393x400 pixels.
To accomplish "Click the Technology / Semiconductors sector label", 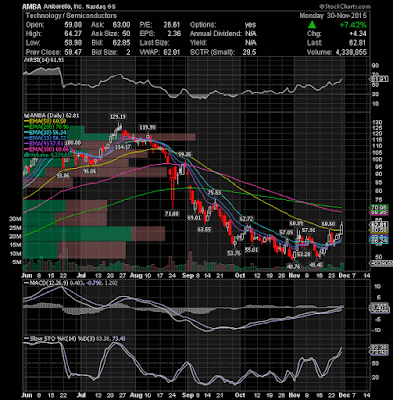I will [x=71, y=16].
